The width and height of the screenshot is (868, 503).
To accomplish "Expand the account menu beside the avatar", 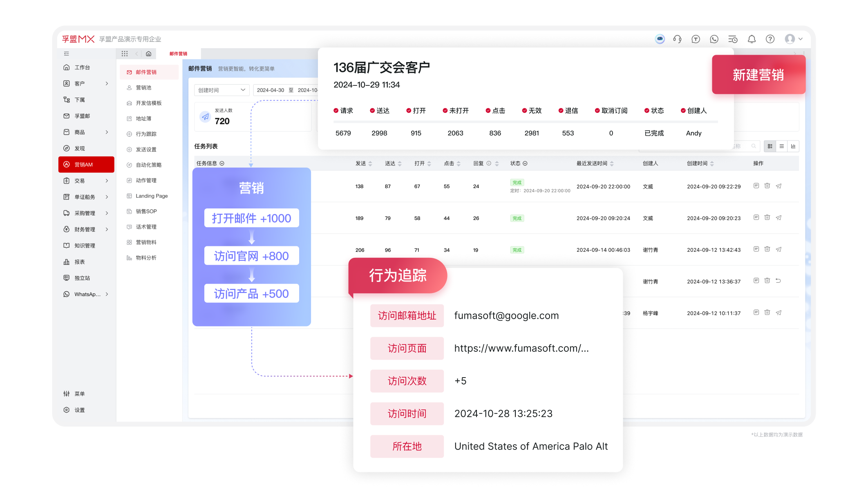I will point(801,39).
